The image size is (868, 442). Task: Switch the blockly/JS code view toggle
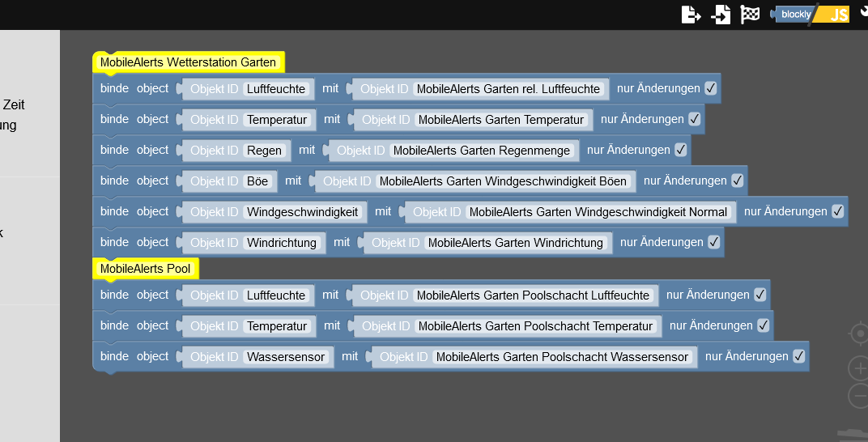tap(810, 15)
